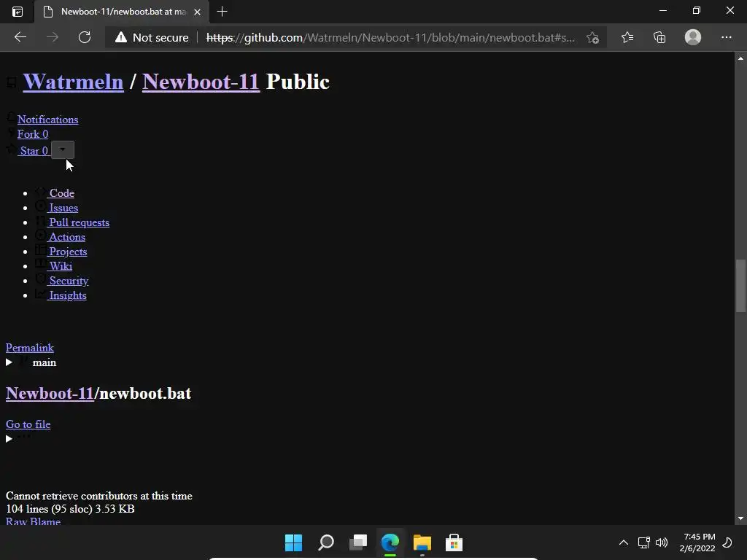This screenshot has width=747, height=560.
Task: Open the Permalink link
Action: pos(29,348)
